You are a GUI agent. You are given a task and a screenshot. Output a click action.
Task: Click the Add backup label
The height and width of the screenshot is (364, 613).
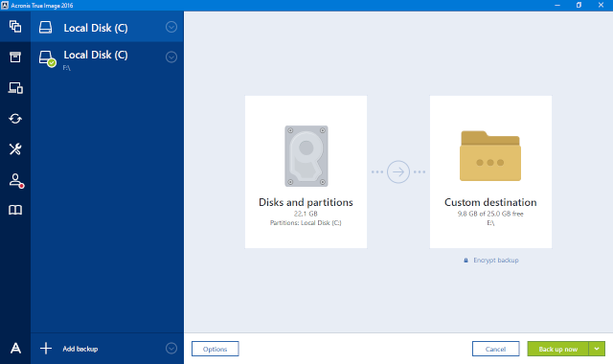(x=80, y=349)
